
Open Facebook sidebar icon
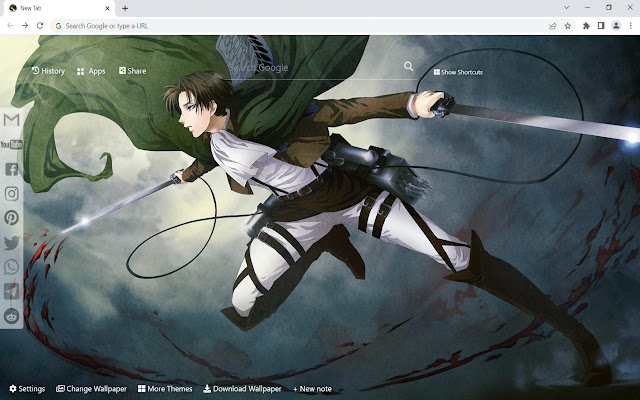(11, 169)
